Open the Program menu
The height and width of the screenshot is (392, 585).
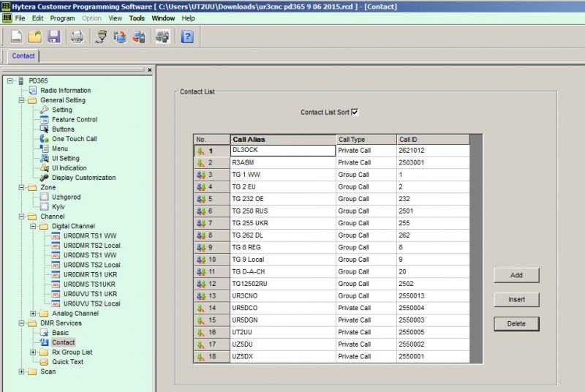(x=62, y=18)
